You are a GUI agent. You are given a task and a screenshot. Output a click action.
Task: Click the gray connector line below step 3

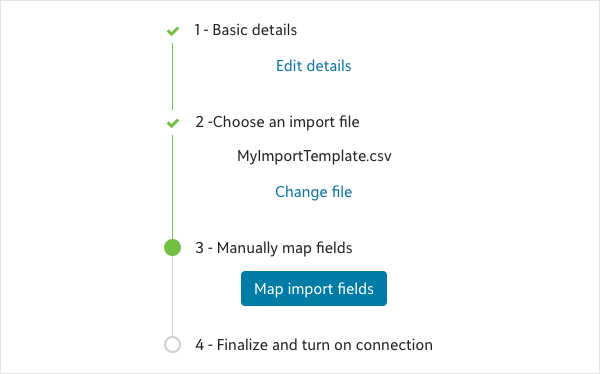coord(173,296)
